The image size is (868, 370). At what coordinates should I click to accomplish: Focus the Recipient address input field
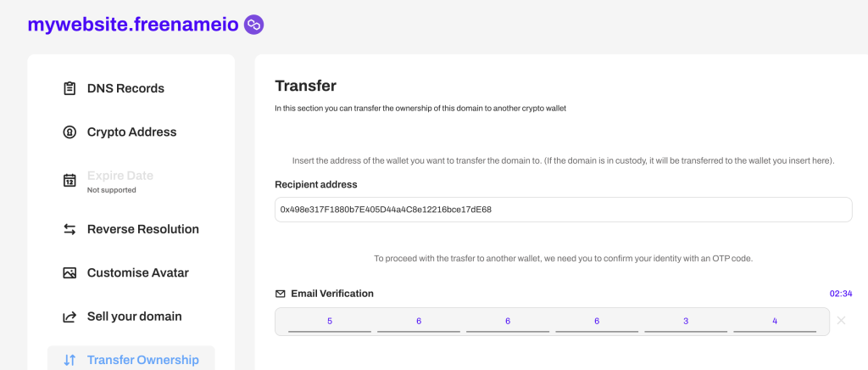click(x=563, y=210)
